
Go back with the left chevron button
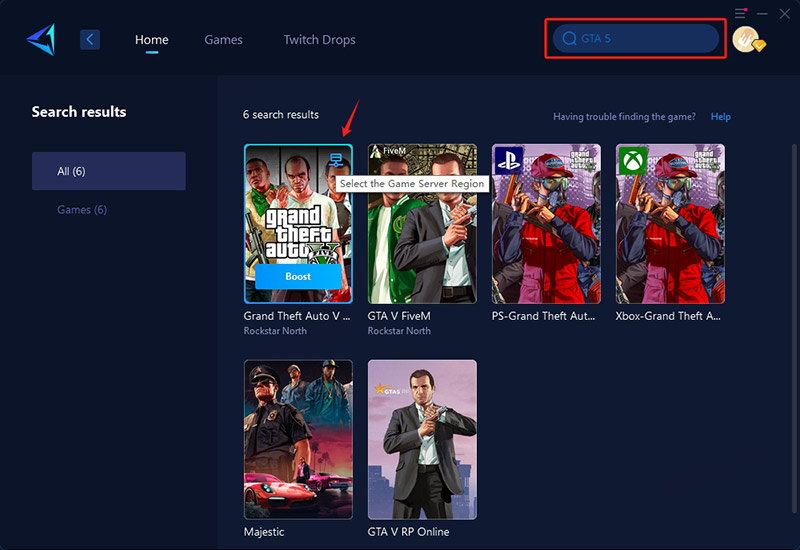click(x=90, y=39)
